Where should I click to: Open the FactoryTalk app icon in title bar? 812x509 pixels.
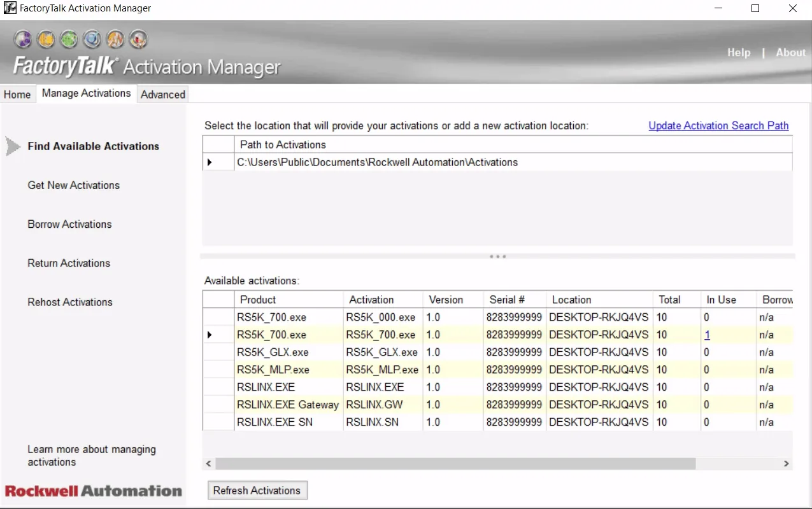tap(10, 8)
